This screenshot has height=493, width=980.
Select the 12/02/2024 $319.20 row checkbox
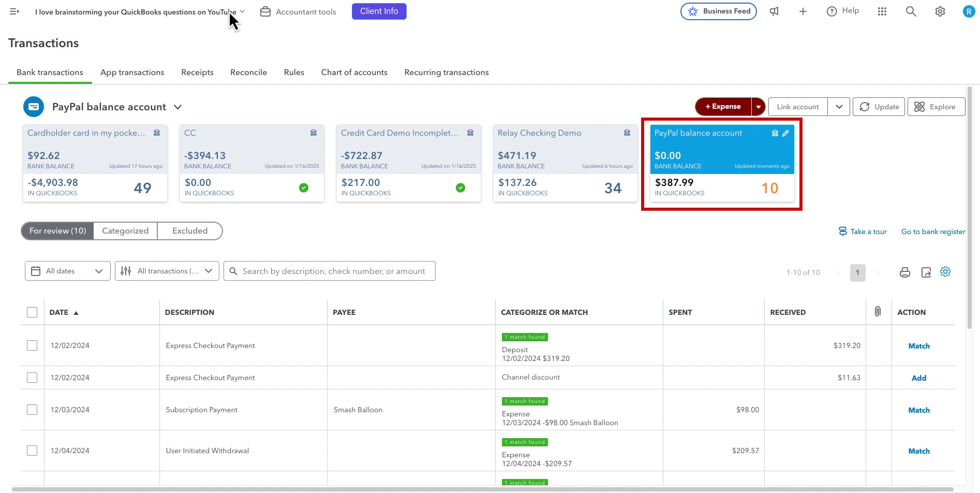tap(32, 345)
